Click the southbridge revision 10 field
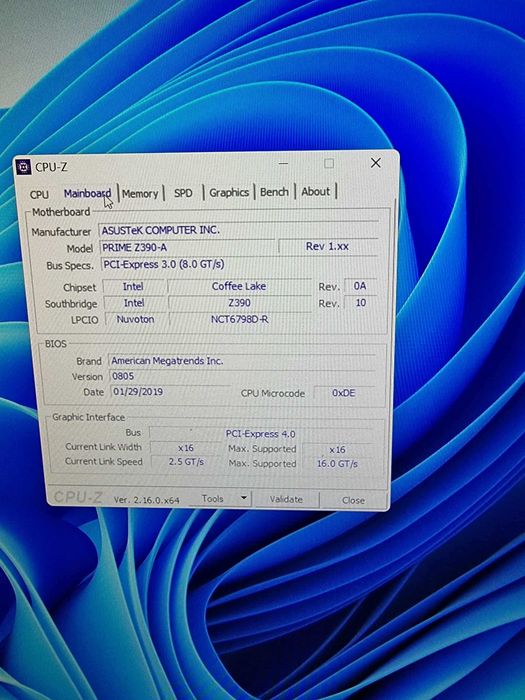The width and height of the screenshot is (525, 700). point(361,303)
